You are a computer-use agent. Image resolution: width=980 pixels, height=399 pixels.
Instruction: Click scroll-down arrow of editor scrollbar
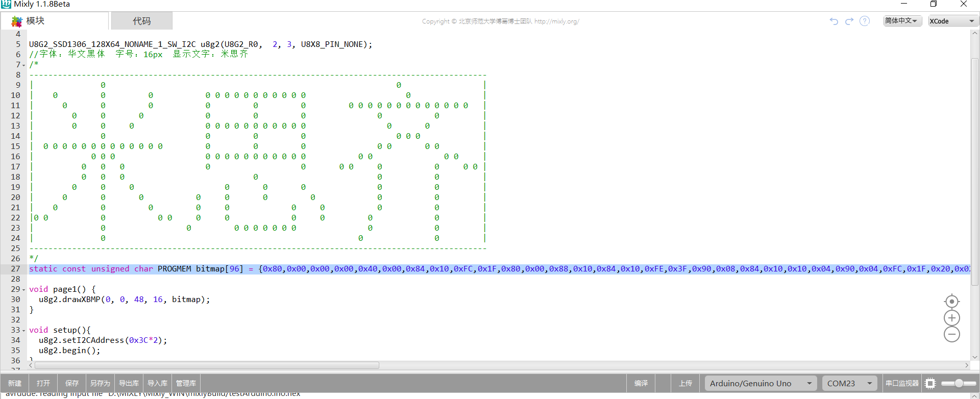[975, 357]
